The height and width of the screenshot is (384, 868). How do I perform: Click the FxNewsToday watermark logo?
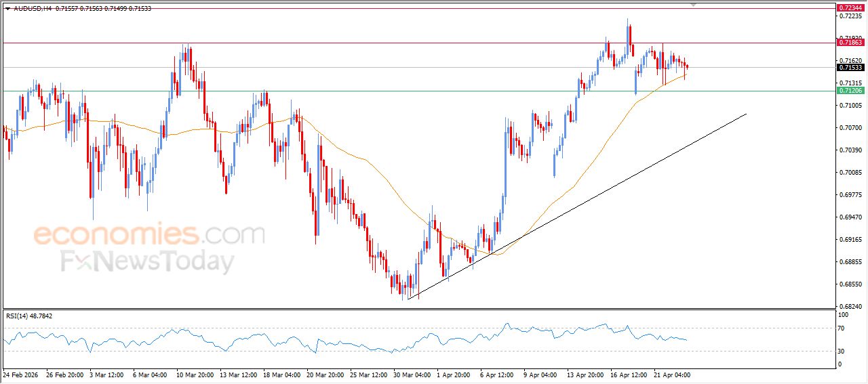(148, 261)
